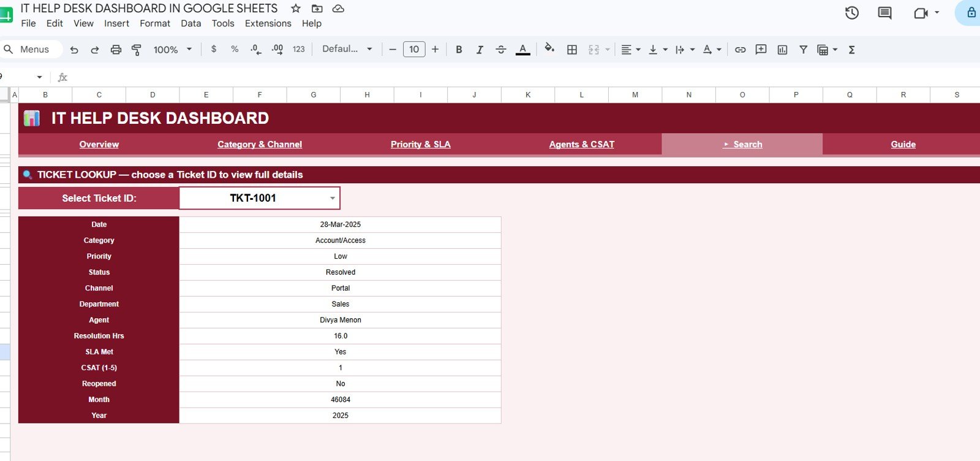The height and width of the screenshot is (461, 980).
Task: Open fill color picker
Action: point(549,48)
